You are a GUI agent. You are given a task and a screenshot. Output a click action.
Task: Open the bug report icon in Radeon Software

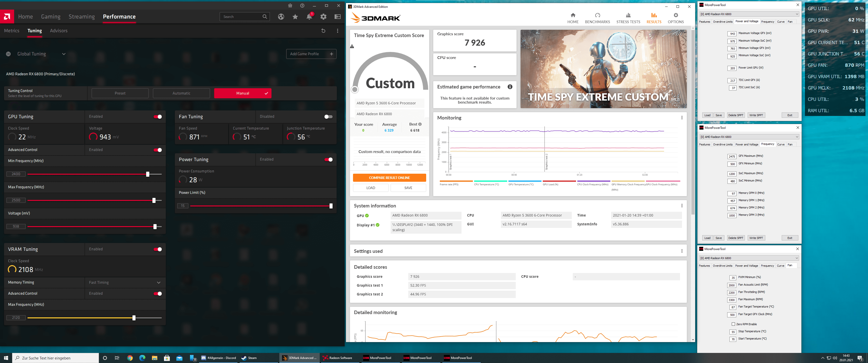pyautogui.click(x=290, y=6)
